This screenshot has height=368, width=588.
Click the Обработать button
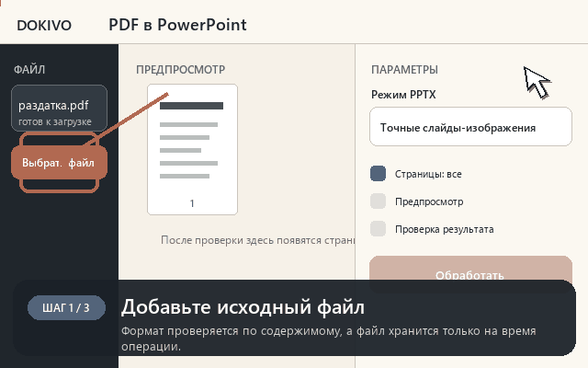(x=470, y=268)
